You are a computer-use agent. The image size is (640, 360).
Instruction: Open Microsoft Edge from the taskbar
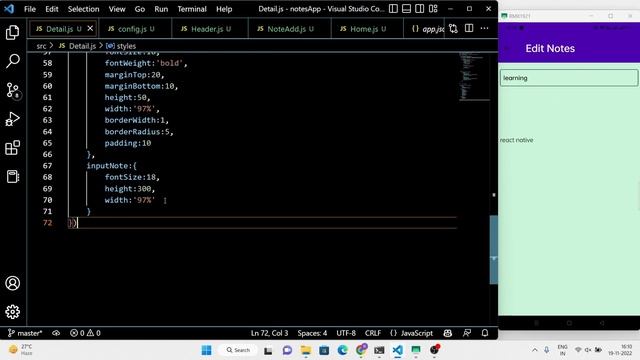coord(342,350)
